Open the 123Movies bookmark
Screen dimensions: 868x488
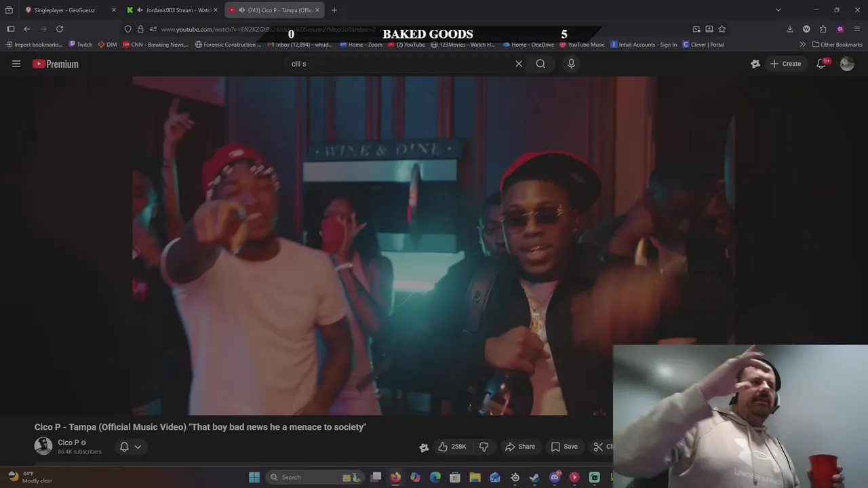pos(463,45)
